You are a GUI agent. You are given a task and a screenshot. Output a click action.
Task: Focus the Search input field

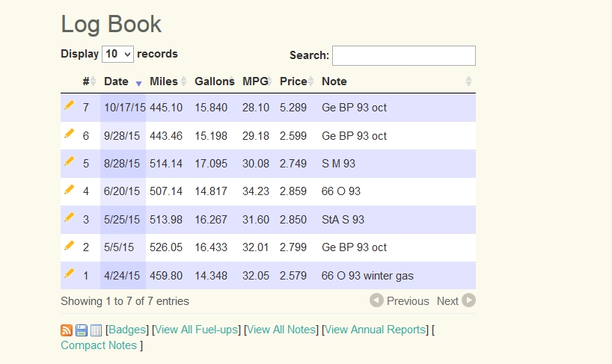(404, 56)
